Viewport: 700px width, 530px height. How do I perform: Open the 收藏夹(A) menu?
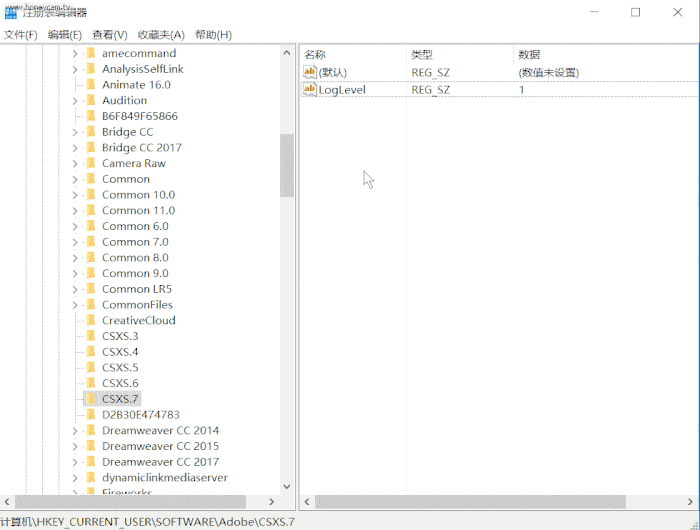click(x=161, y=35)
